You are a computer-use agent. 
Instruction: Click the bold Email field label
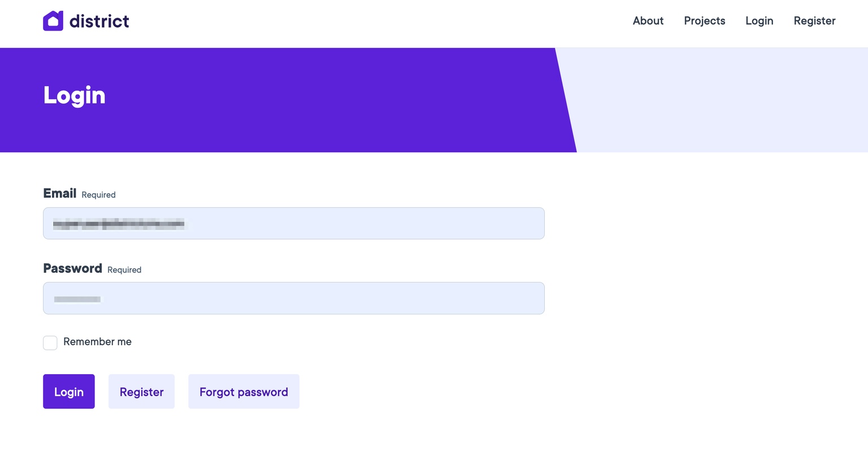pyautogui.click(x=59, y=193)
